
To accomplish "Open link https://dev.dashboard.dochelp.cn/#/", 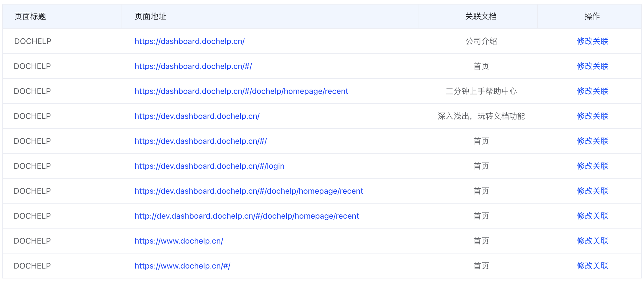I will coord(200,141).
